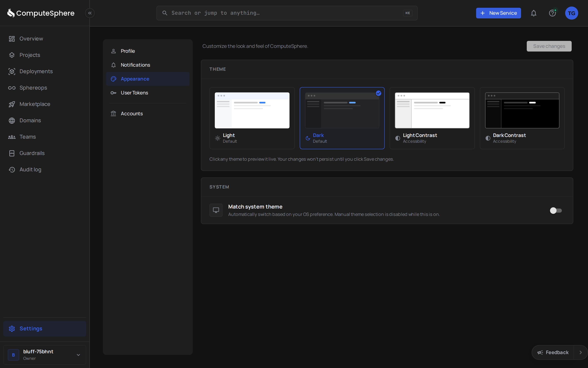Choose the Light Default theme label
This screenshot has width=588, height=368.
(230, 138)
